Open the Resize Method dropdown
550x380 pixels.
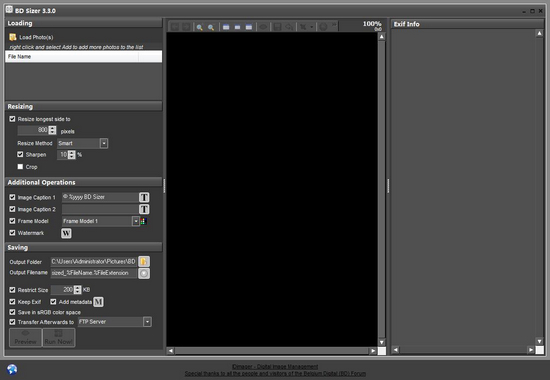104,143
